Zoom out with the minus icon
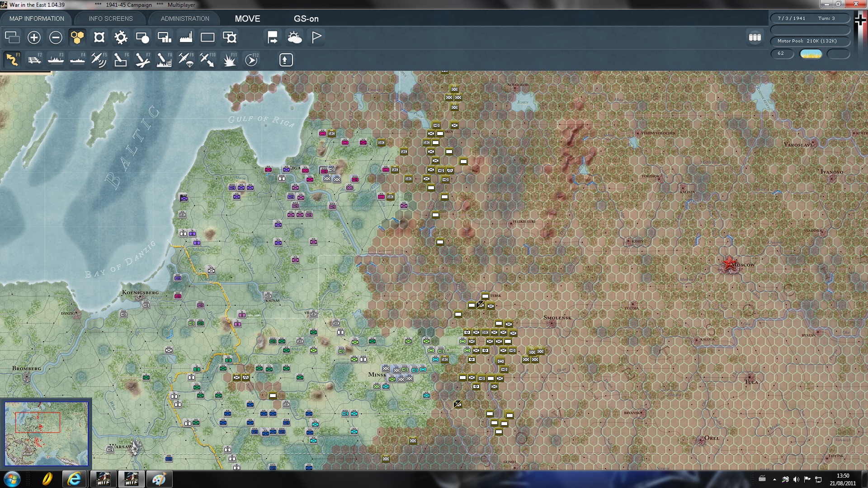The width and height of the screenshot is (868, 488). coord(56,38)
